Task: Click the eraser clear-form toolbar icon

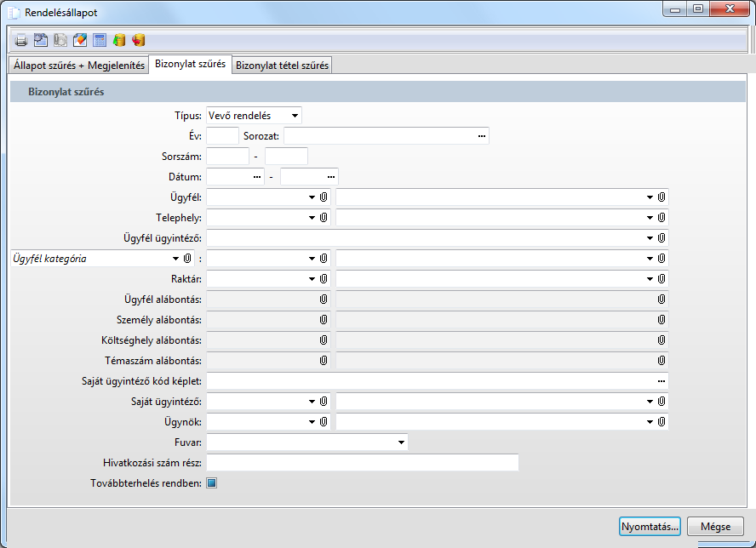Action: pos(80,40)
